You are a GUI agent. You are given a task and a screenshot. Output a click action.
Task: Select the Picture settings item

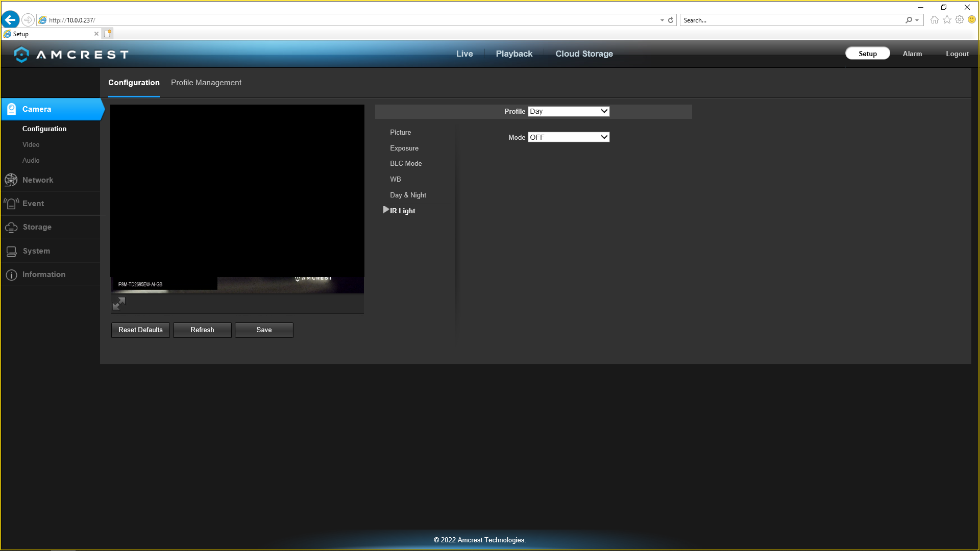400,132
